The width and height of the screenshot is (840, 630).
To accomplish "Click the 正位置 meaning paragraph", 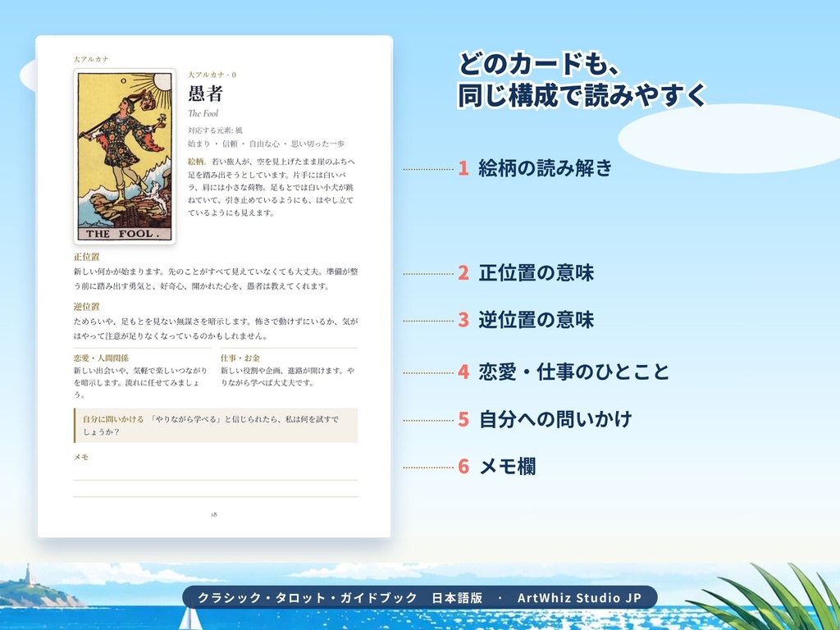I will [216, 279].
